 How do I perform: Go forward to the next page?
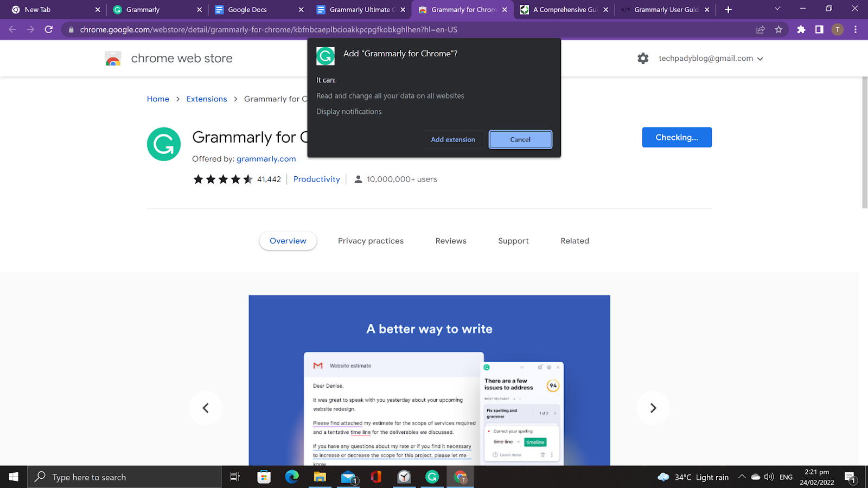pyautogui.click(x=30, y=29)
